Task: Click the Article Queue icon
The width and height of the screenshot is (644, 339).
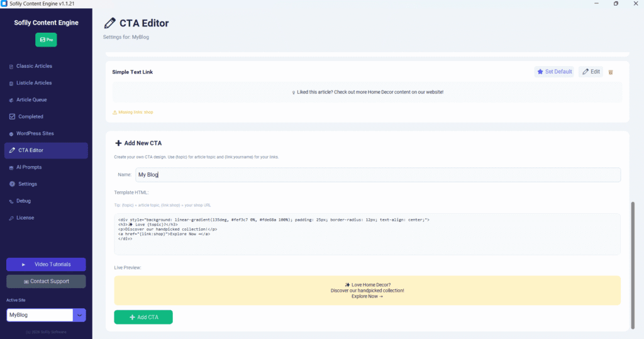Action: pyautogui.click(x=11, y=100)
